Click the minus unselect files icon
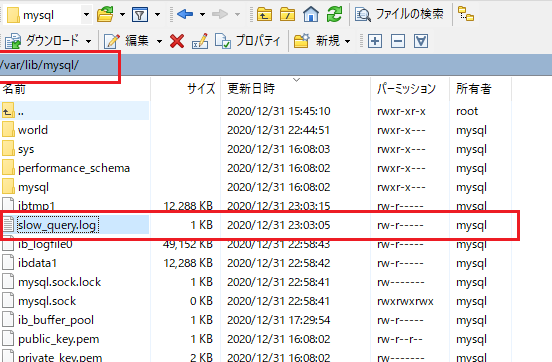Screen dimensions: 552x362 pos(398,41)
